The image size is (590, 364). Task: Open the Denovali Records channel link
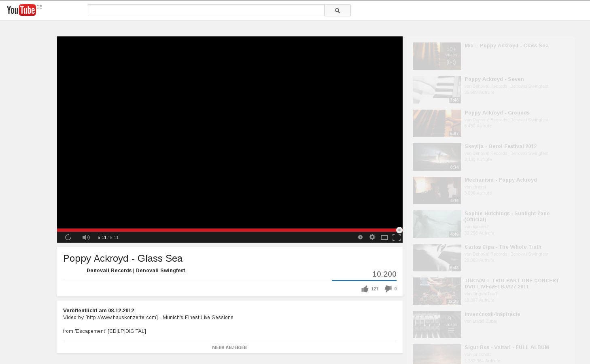click(x=109, y=271)
